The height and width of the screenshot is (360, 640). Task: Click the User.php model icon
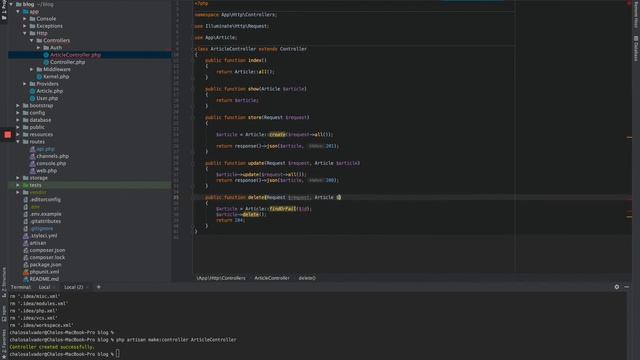pyautogui.click(x=32, y=98)
